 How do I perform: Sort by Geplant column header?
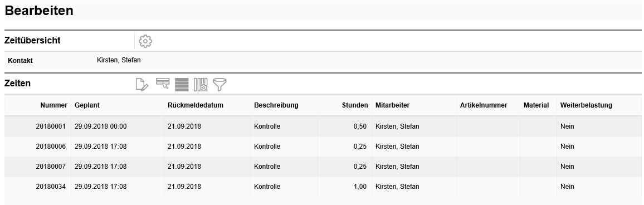point(87,105)
